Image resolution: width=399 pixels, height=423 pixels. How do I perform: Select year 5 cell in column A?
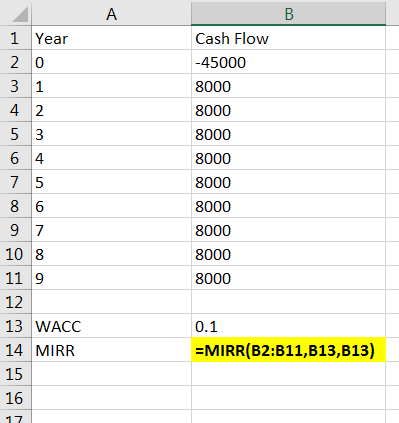click(111, 182)
